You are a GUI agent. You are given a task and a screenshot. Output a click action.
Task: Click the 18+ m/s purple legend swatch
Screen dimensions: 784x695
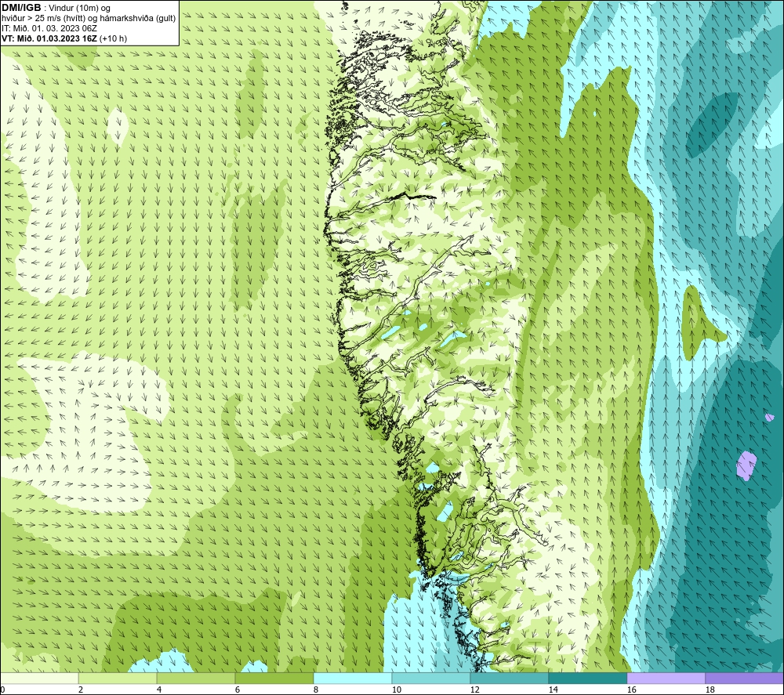pyautogui.click(x=744, y=679)
